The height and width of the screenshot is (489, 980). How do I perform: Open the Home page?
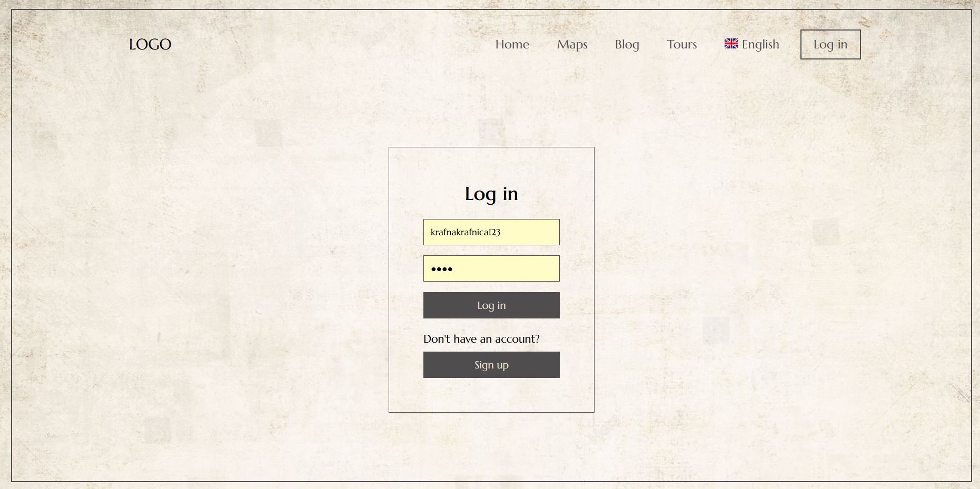(512, 44)
